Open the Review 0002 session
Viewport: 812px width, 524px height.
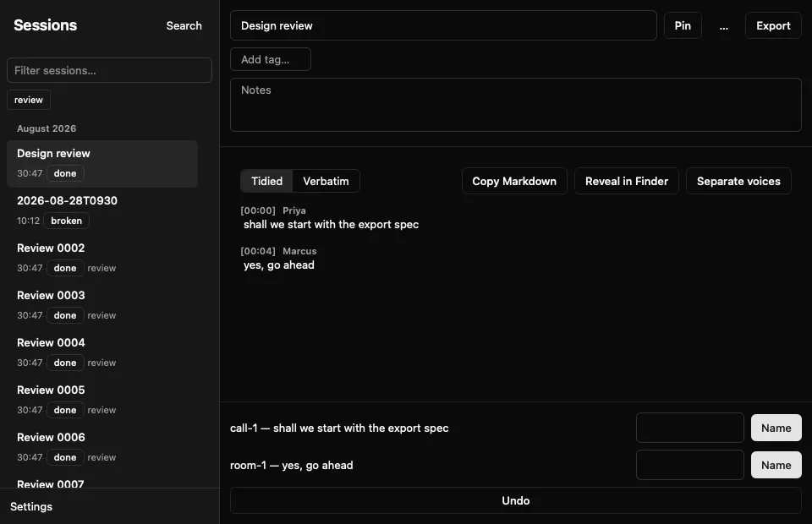coord(102,258)
